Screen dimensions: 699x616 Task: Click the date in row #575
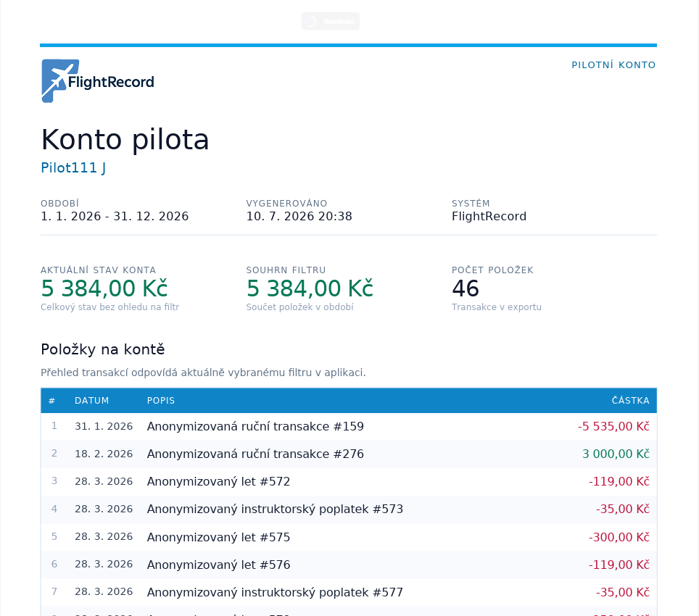[x=104, y=537]
